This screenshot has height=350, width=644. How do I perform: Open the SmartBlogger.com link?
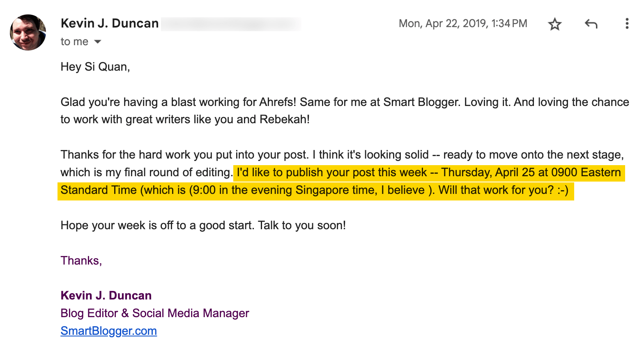[x=108, y=331]
